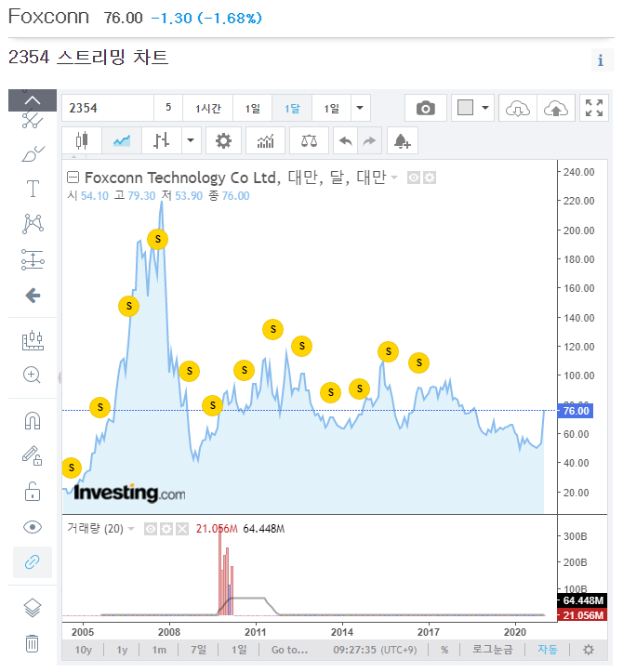Select the 5 minute interval
The height and width of the screenshot is (672, 623).
coord(168,108)
